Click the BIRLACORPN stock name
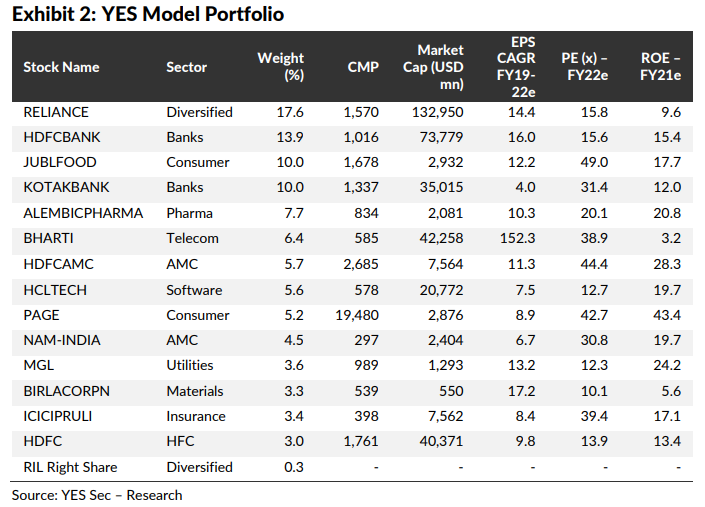This screenshot has height=507, width=705. [66, 391]
